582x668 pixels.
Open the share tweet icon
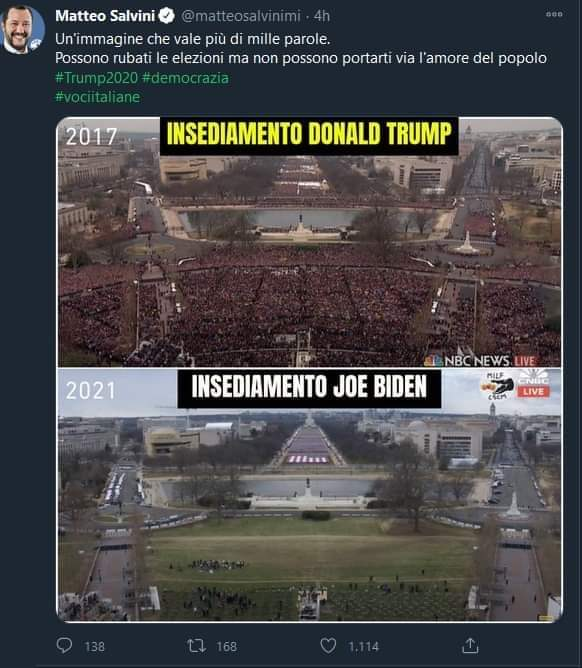tap(470, 646)
